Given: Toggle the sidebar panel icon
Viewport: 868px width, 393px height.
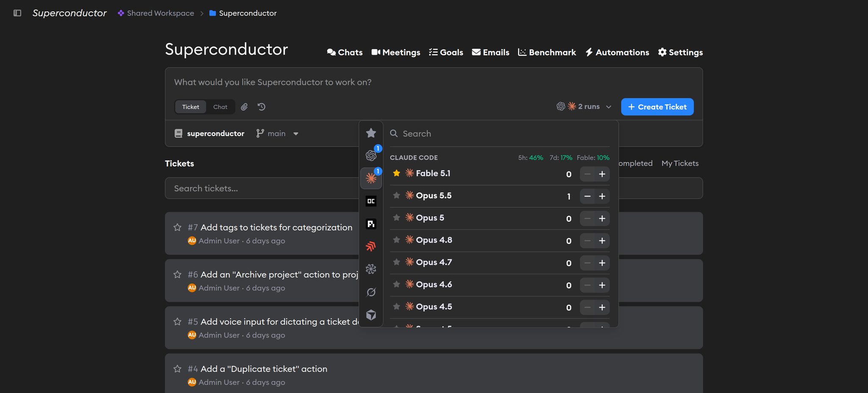Looking at the screenshot, I should pos(17,13).
